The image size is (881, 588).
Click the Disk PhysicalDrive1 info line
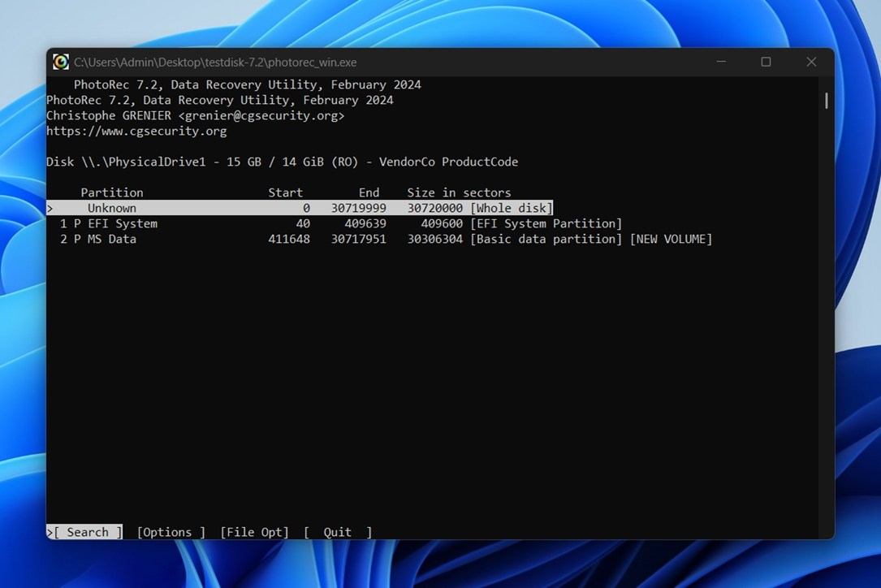click(x=282, y=162)
